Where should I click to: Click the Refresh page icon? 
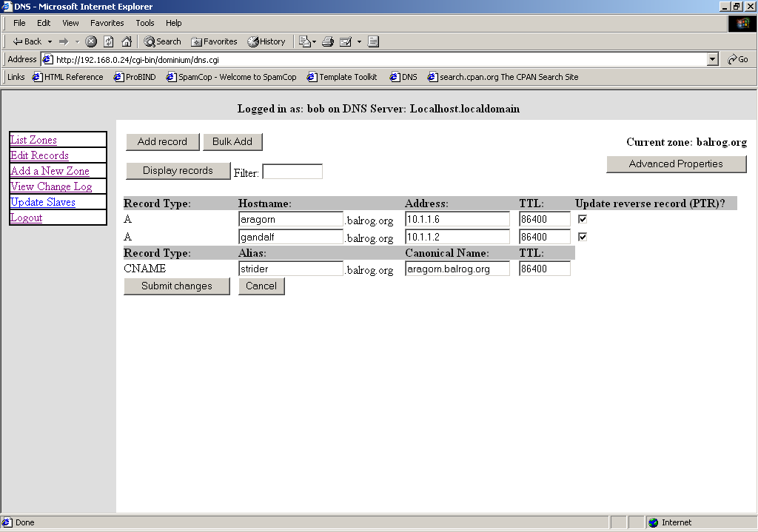coord(109,41)
